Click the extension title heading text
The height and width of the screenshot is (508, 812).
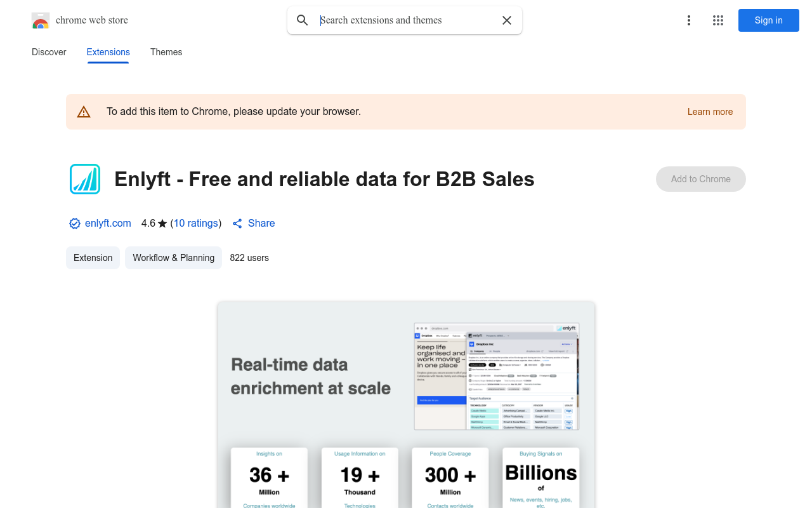(x=324, y=179)
